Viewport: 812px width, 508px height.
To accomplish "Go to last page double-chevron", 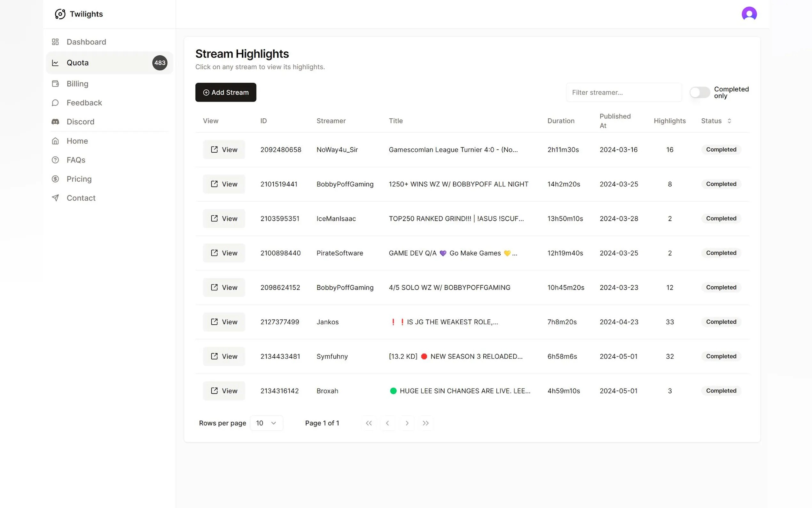I will 426,423.
